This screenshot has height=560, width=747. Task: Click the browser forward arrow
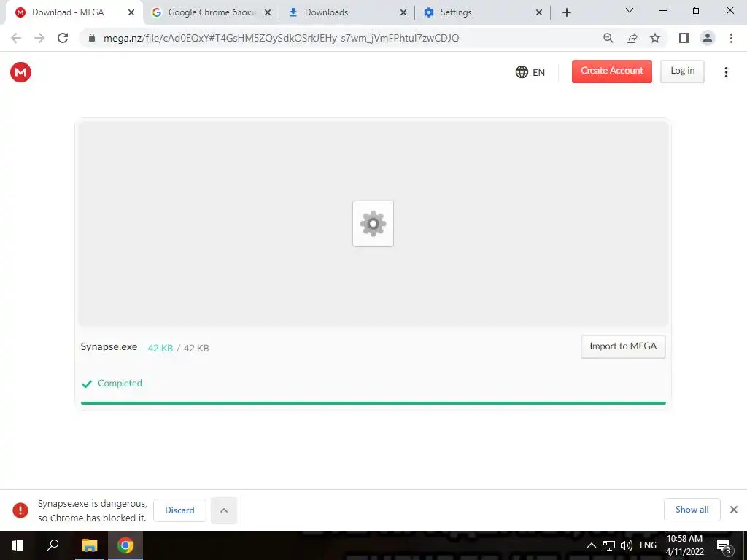point(39,38)
